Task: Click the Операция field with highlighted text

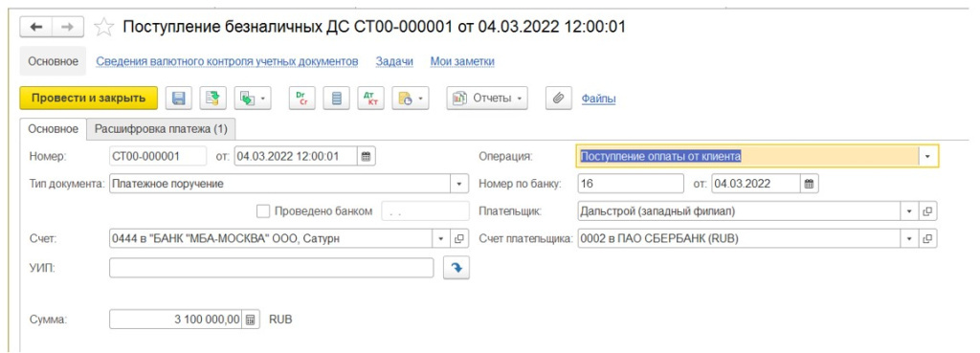Action: 747,156
